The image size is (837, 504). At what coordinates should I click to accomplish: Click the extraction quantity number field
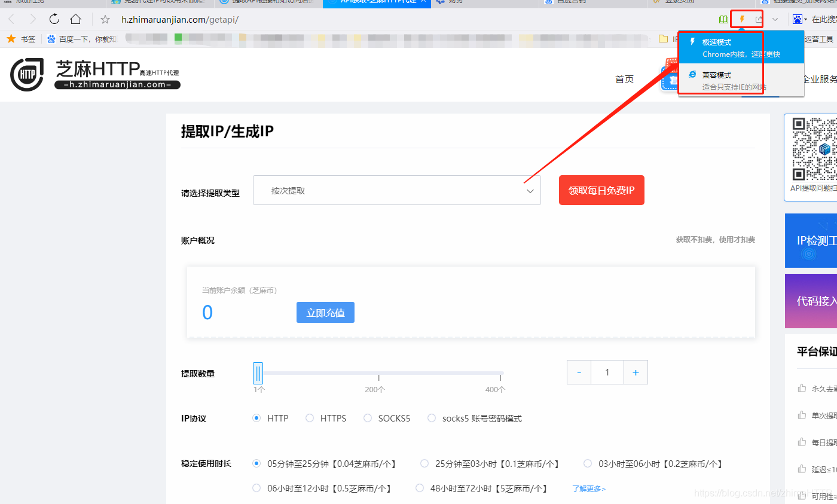pyautogui.click(x=607, y=372)
